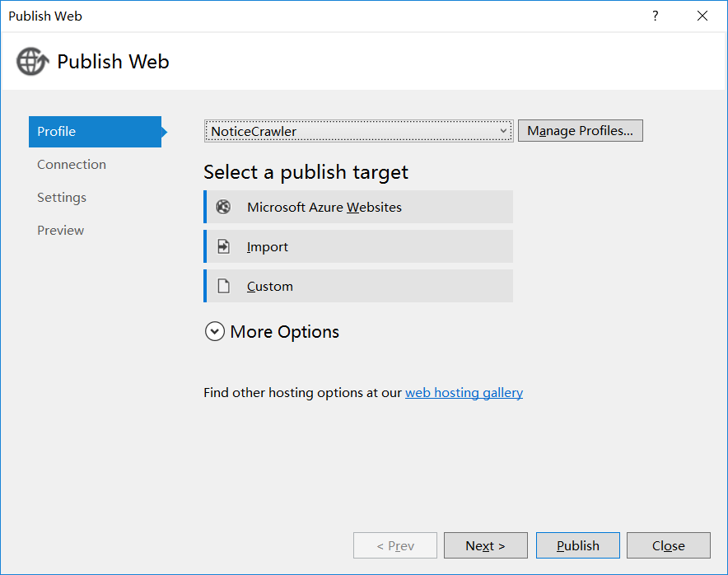Viewport: 728px width, 575px height.
Task: Open the web hosting gallery link
Action: click(x=464, y=393)
